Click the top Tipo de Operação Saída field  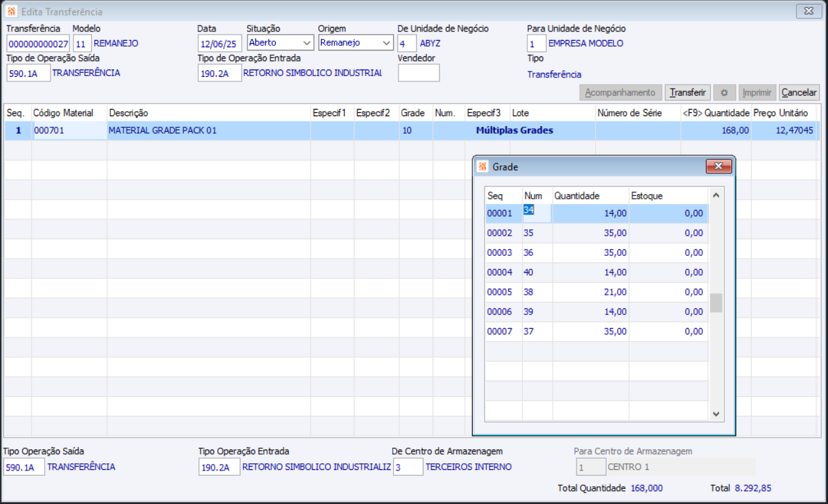pyautogui.click(x=28, y=73)
